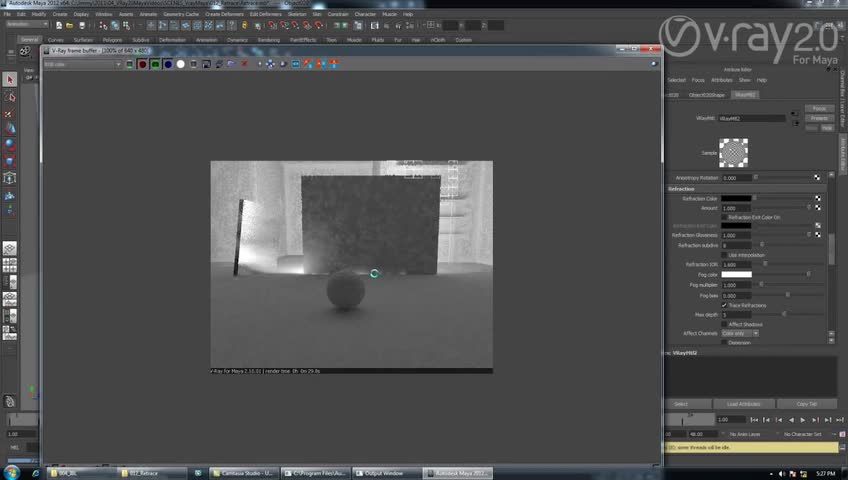This screenshot has height=480, width=848.
Task: Select the Move tool in toolbox
Action: [10, 129]
